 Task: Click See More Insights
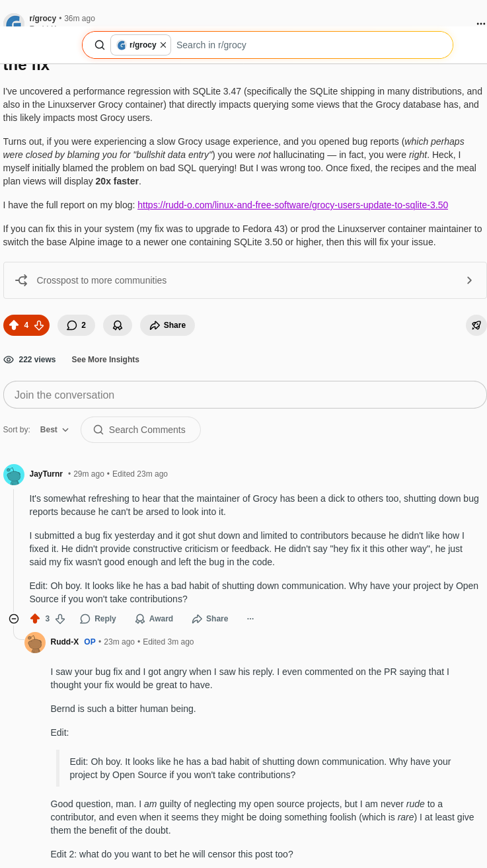coord(105,360)
